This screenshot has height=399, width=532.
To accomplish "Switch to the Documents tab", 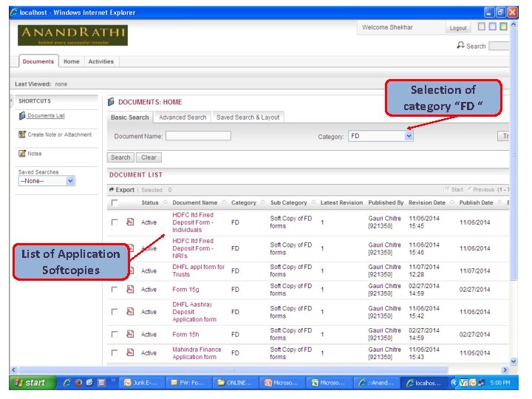I will (38, 61).
